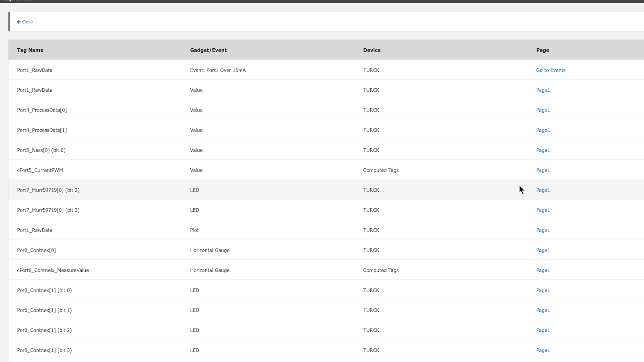Select the 'Port5_Nass[0] (bit 0)' tag name
The width and height of the screenshot is (644, 362).
[x=41, y=150]
